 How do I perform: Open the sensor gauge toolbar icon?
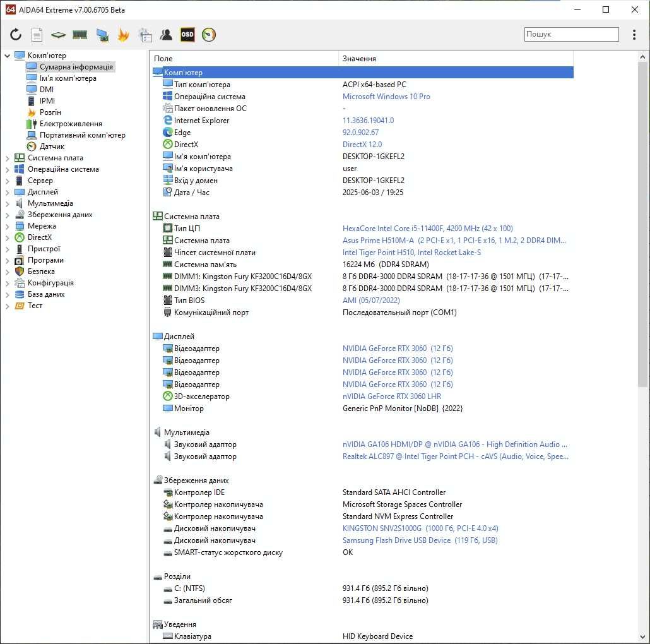209,35
